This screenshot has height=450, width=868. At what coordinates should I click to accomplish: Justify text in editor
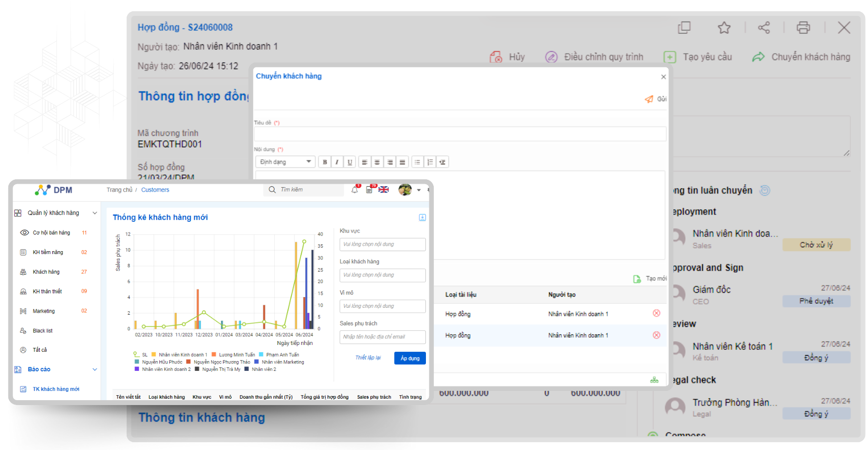(x=402, y=162)
